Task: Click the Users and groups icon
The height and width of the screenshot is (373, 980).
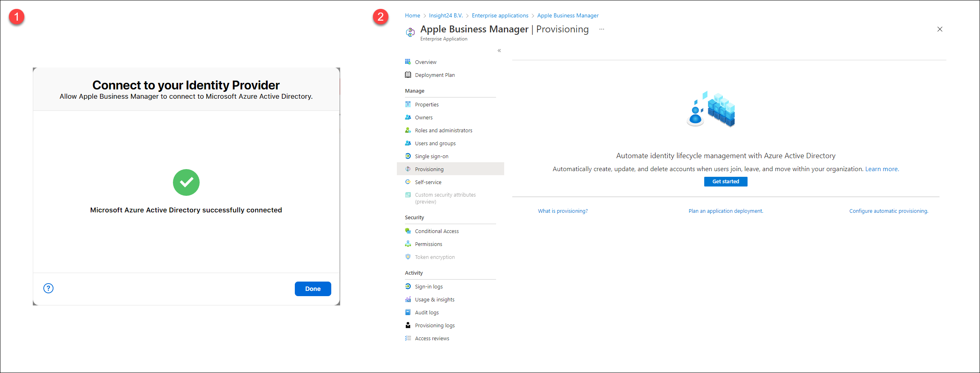Action: coord(408,143)
